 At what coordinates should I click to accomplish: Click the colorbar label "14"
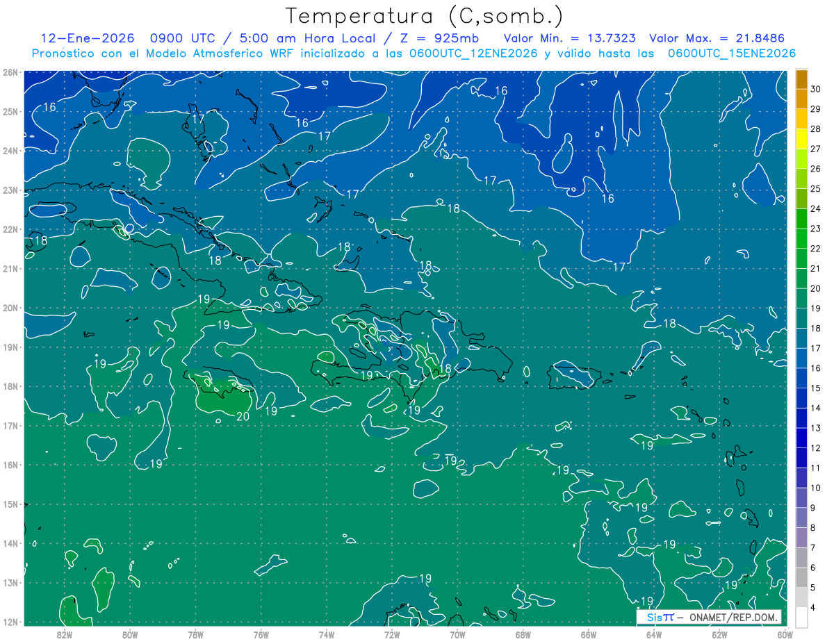point(816,408)
